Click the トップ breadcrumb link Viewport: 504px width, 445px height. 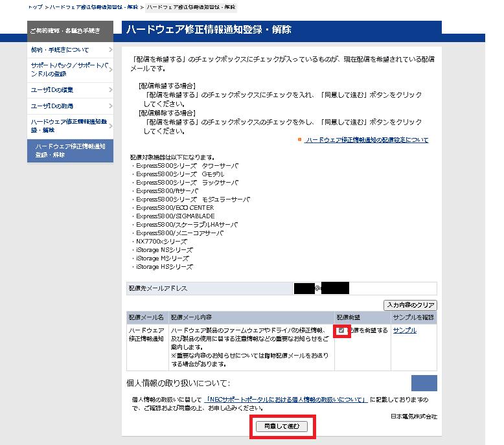[x=35, y=7]
